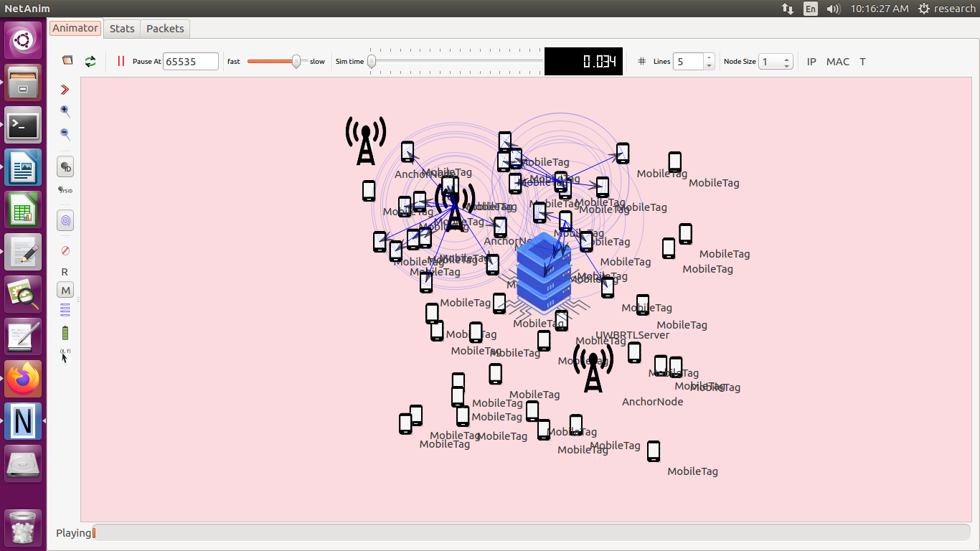Toggle the grid display hash icon
This screenshot has width=980, height=551.
coord(641,62)
